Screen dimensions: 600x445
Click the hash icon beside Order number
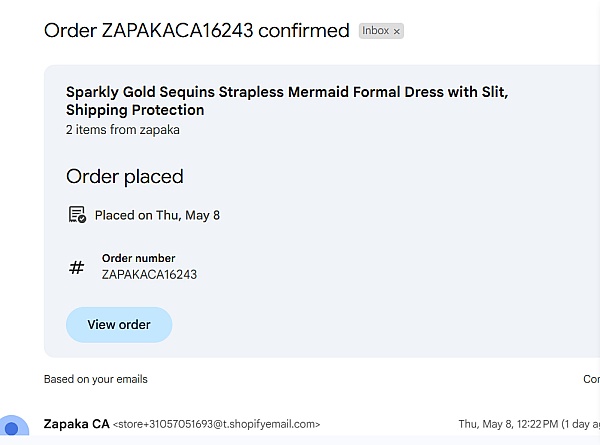click(76, 267)
